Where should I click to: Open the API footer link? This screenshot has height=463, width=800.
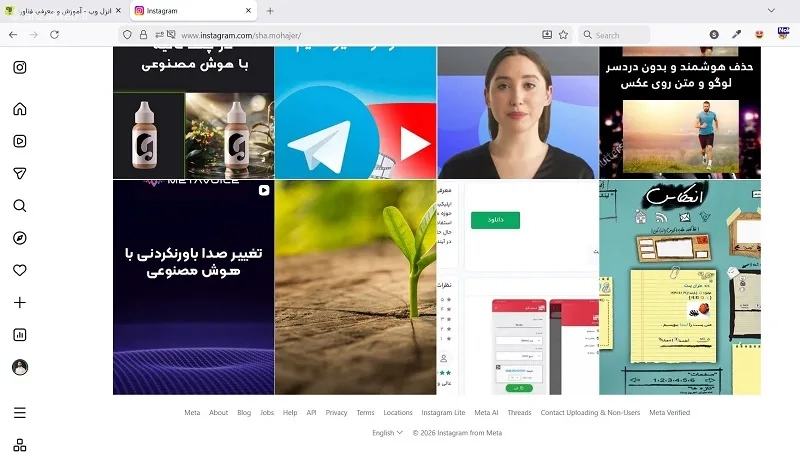click(x=311, y=412)
